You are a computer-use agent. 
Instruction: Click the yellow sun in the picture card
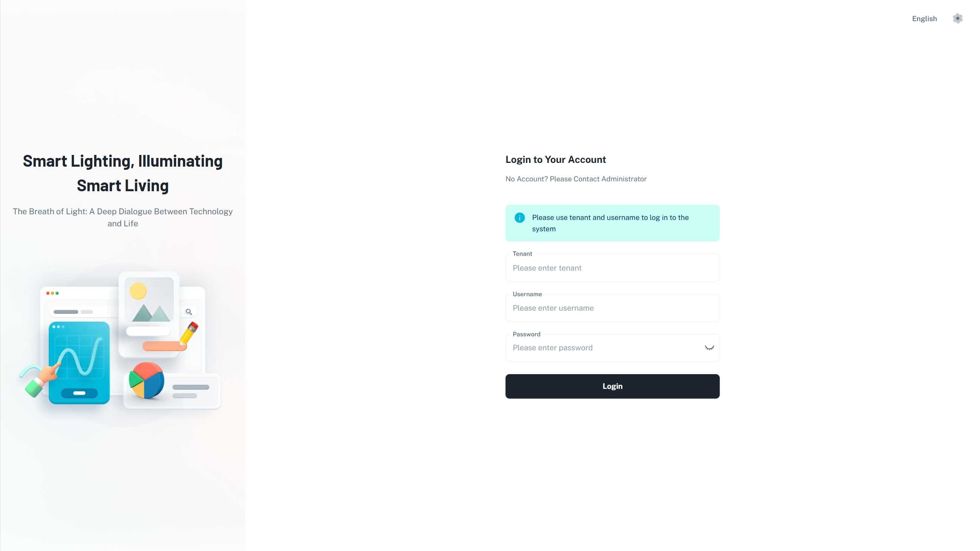click(138, 291)
